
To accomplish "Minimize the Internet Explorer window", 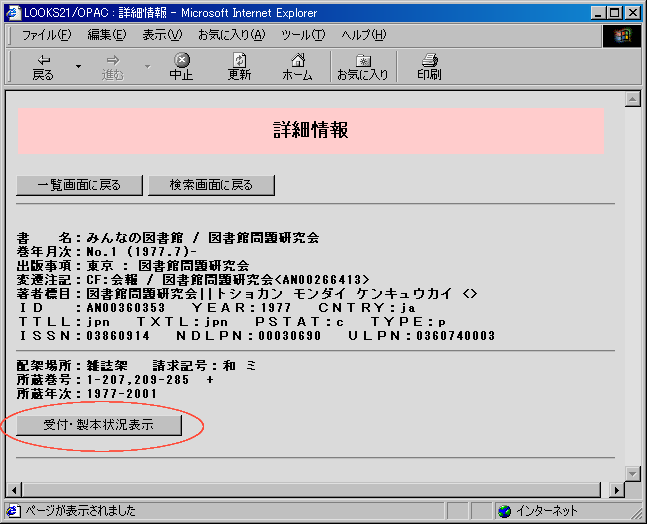I will (598, 13).
